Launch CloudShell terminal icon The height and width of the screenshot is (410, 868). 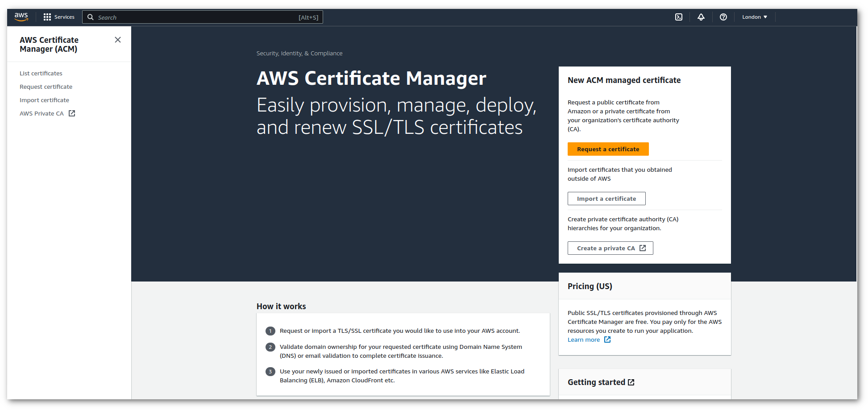[679, 17]
